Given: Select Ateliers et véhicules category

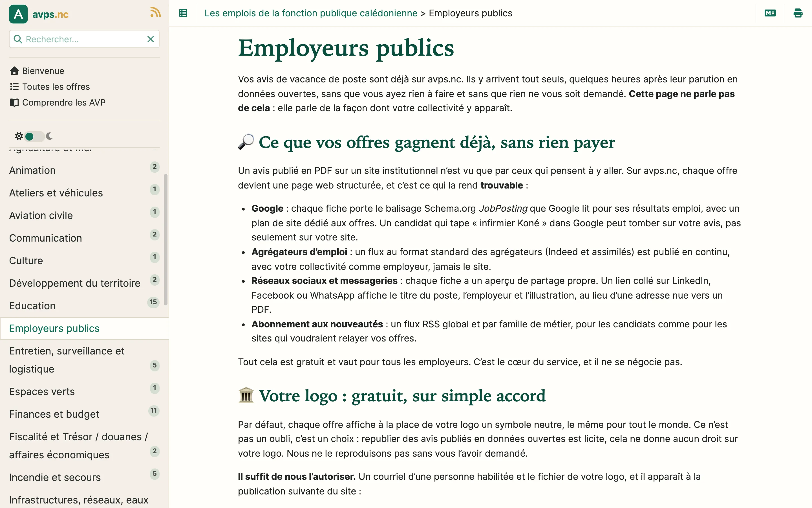Looking at the screenshot, I should point(84,193).
